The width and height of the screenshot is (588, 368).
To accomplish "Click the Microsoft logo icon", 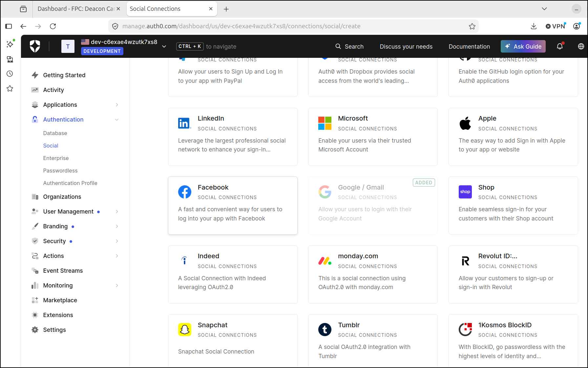I will pos(325,123).
